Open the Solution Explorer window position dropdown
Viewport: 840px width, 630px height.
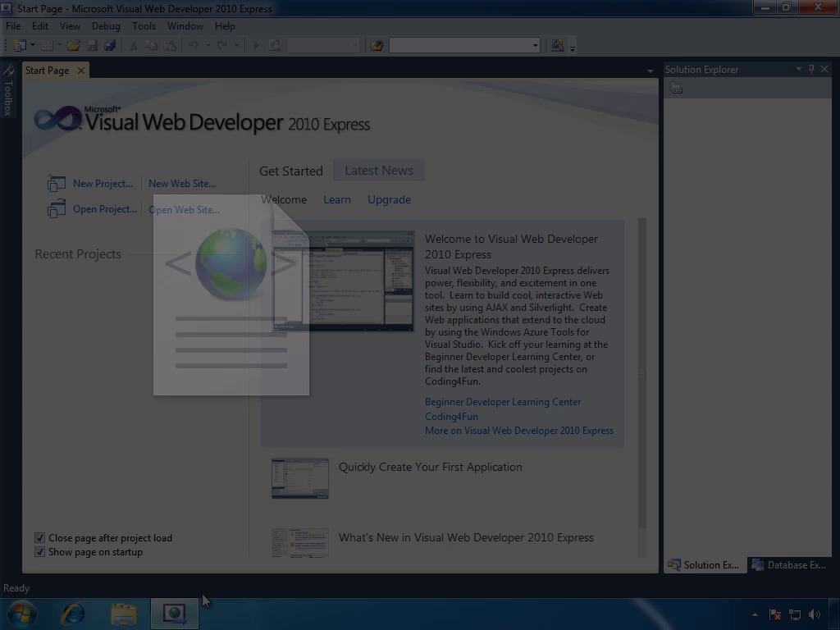tap(799, 69)
